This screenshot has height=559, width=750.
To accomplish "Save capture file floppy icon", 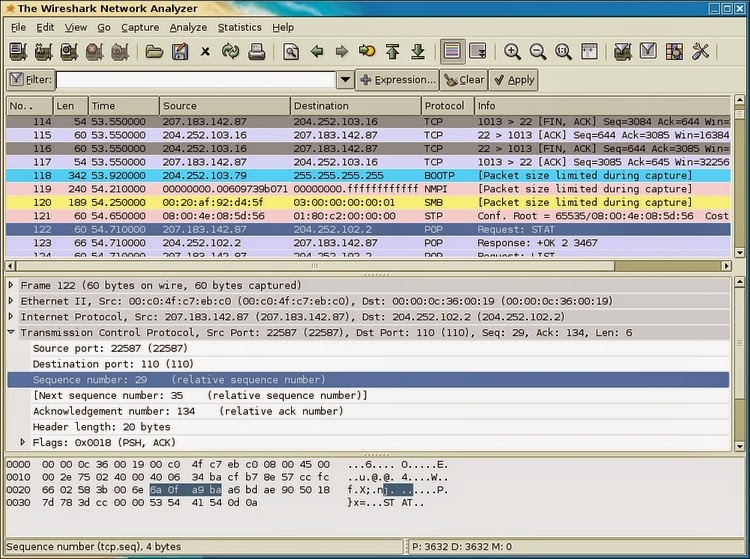I will (x=180, y=51).
